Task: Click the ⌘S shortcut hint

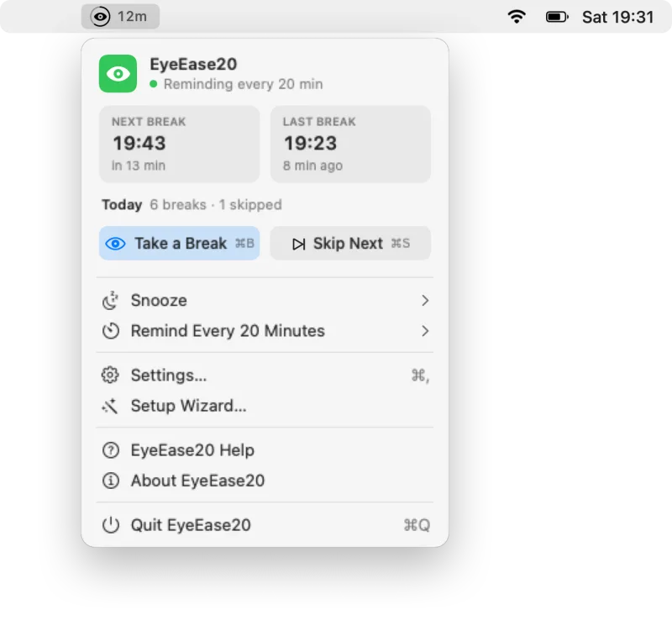Action: tap(401, 244)
